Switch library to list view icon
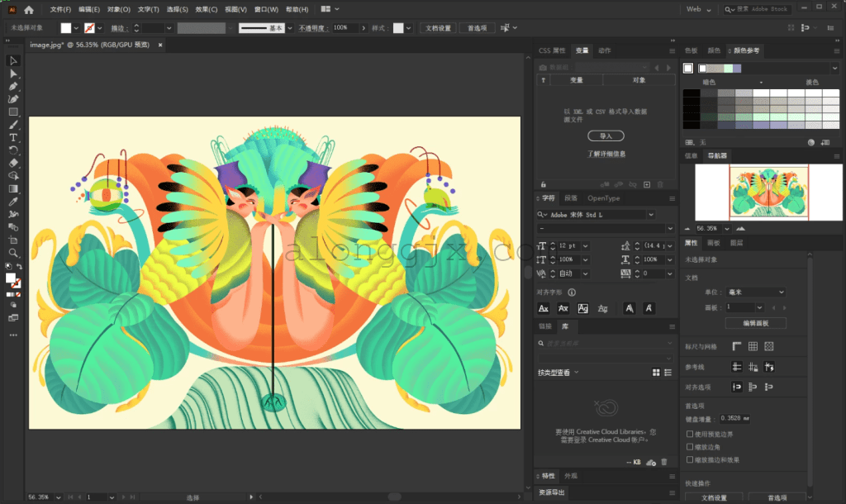The image size is (846, 504). [x=668, y=373]
